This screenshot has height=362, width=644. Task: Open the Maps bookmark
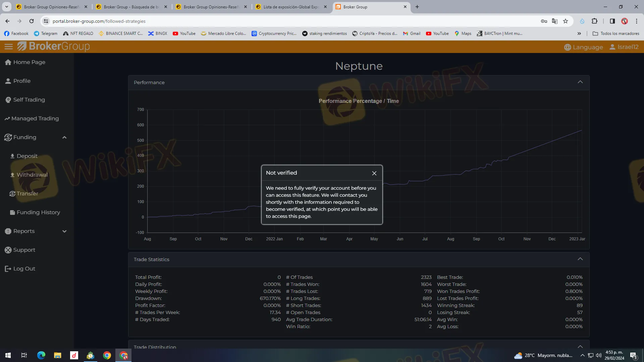pyautogui.click(x=463, y=34)
